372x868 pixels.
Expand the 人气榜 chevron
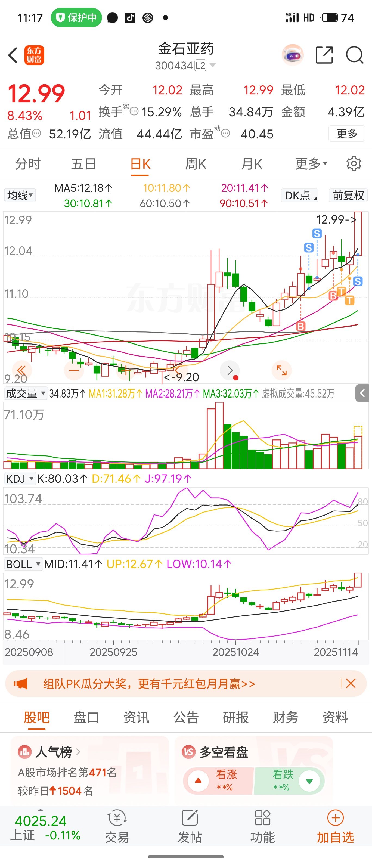[78, 752]
